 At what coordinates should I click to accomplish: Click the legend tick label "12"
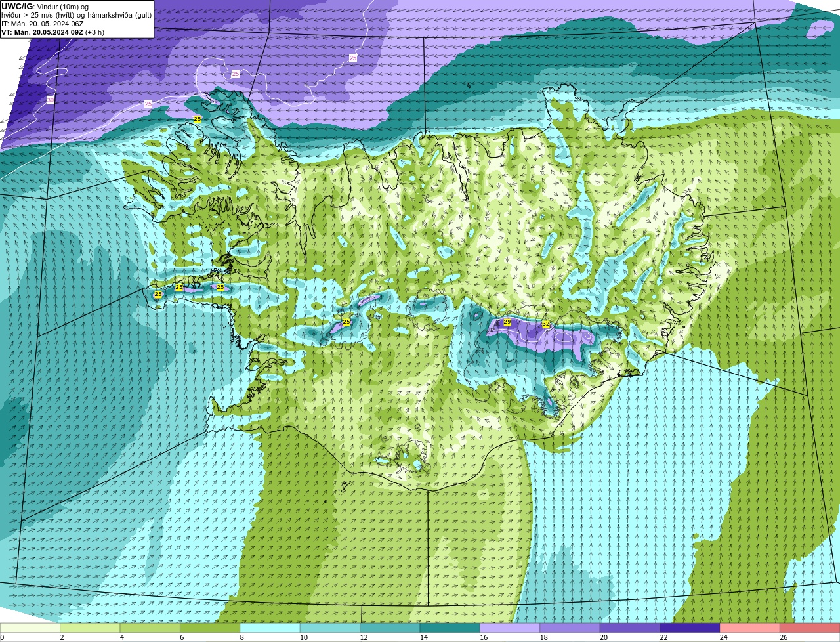[364, 637]
